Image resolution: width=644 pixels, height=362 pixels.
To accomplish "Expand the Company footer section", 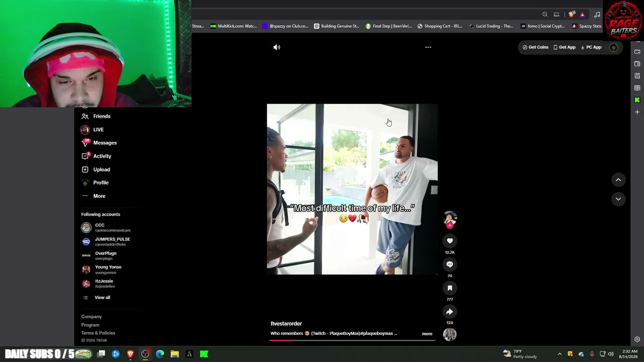I will 92,317.
